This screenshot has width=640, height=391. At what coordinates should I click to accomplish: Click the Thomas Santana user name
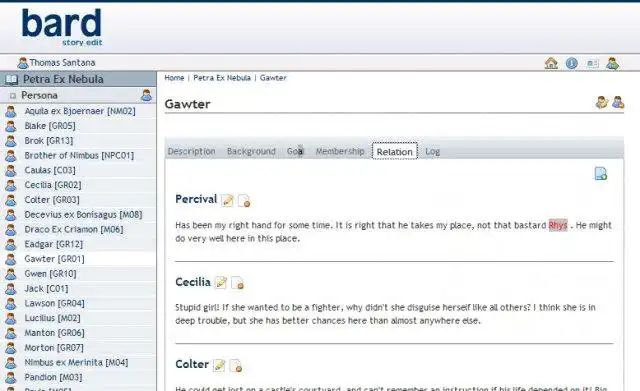(x=62, y=63)
